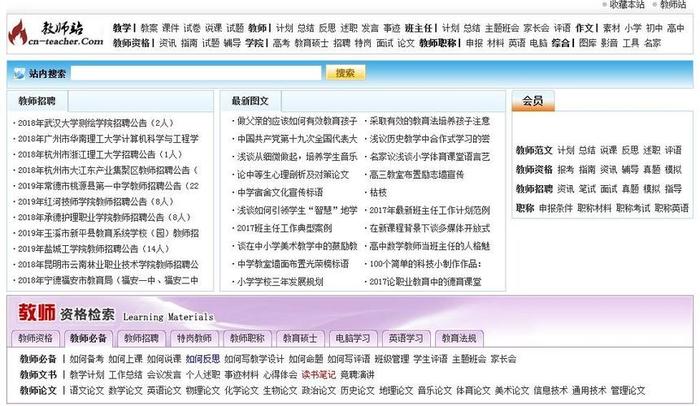Open 如何备考 in 教师必备 row
The width and height of the screenshot is (700, 406).
[87, 359]
